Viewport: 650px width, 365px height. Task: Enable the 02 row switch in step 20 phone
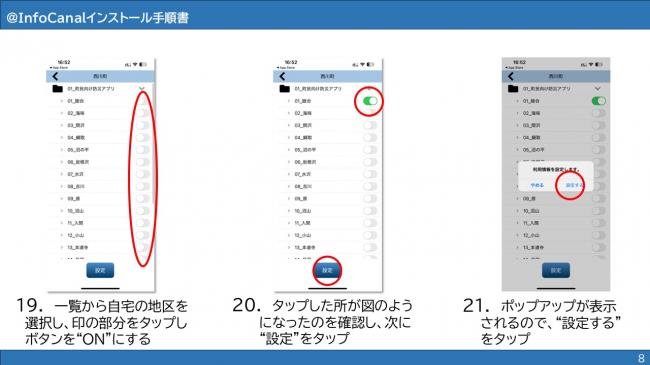pos(370,113)
